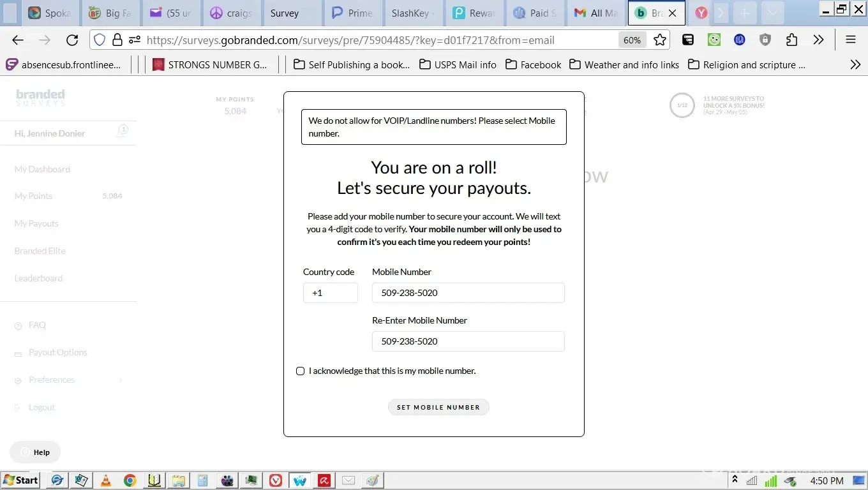Launch VLC from the taskbar
868x490 pixels.
[106, 480]
